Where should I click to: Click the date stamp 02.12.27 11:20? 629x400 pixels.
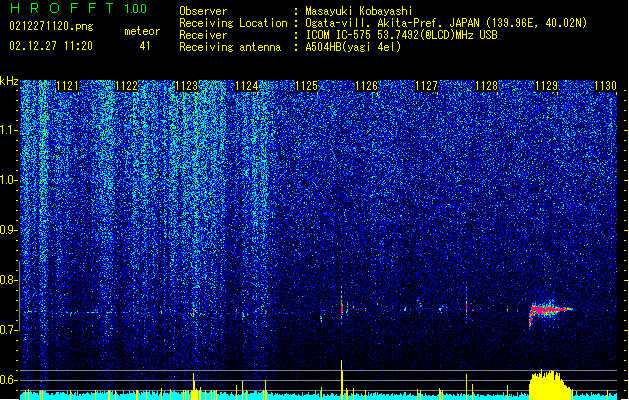coord(51,46)
